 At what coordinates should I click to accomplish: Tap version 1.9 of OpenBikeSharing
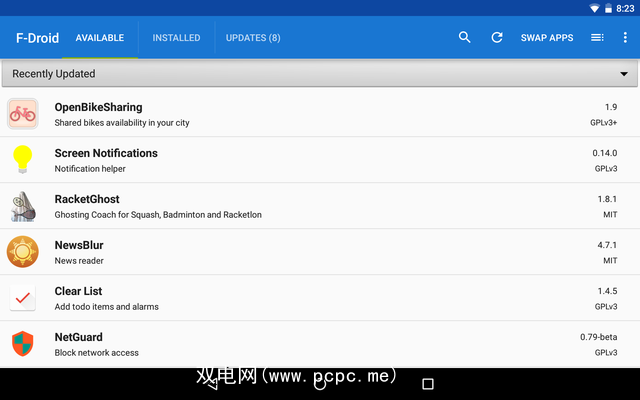click(x=611, y=107)
